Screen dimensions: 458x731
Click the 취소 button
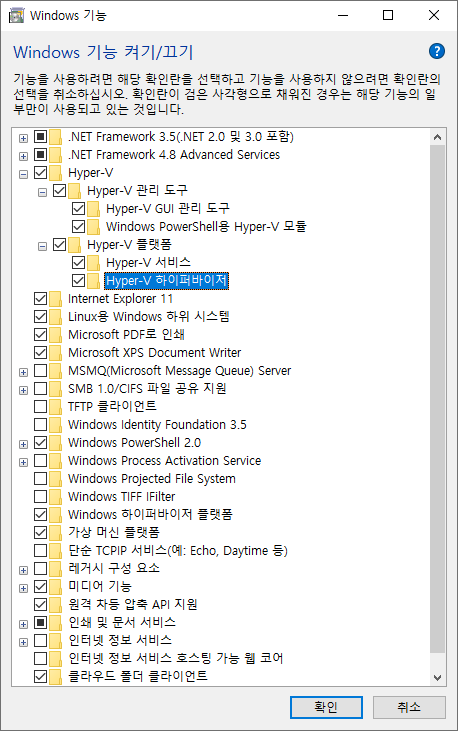pyautogui.click(x=409, y=707)
